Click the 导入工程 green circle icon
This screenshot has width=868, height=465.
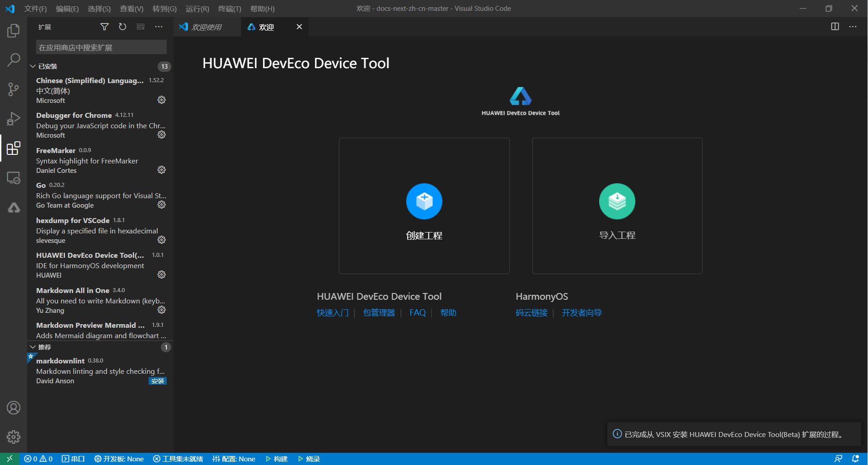pyautogui.click(x=617, y=201)
